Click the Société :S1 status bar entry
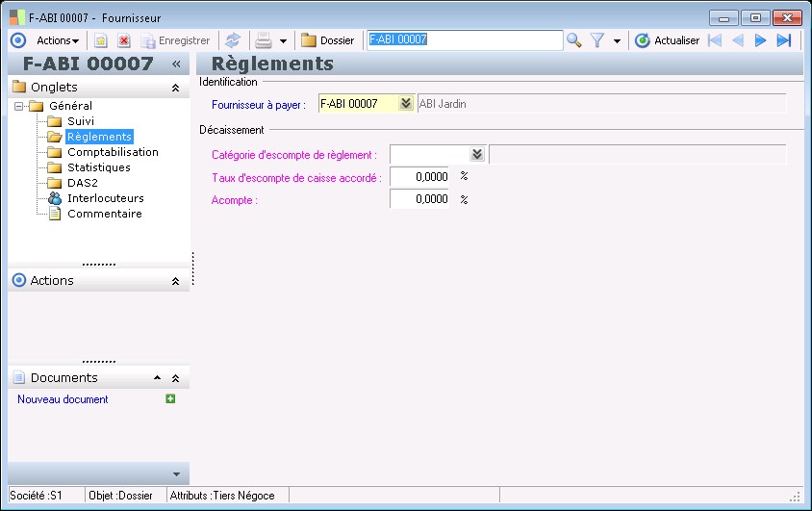Screen dimensions: 812x511 37,496
